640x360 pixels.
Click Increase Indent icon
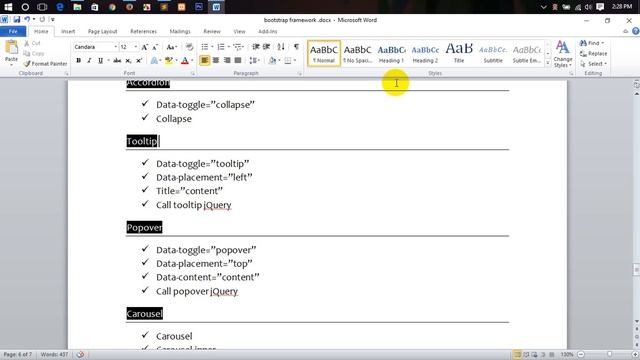[267, 47]
